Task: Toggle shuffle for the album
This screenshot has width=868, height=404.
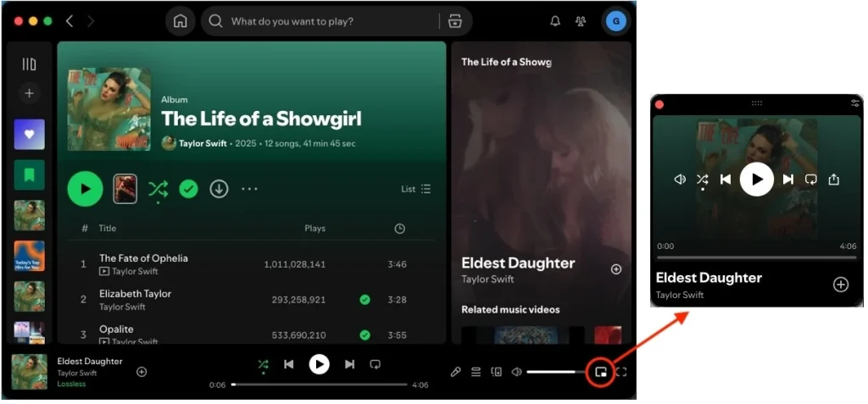Action: tap(158, 189)
